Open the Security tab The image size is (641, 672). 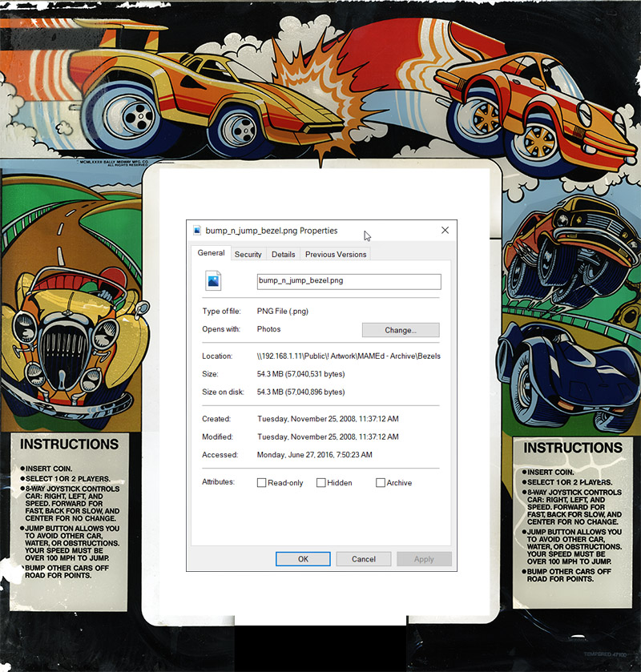point(248,254)
